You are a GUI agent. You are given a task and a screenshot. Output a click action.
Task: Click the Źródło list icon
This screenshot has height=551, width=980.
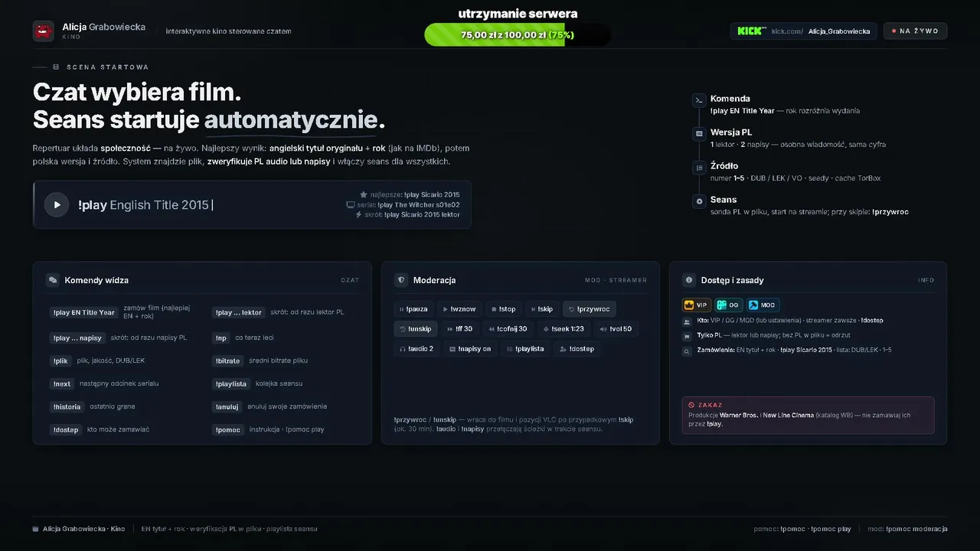(x=699, y=168)
